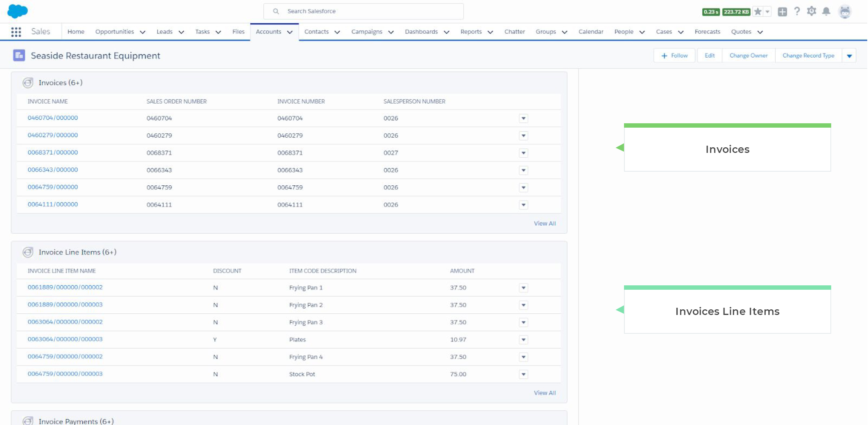The height and width of the screenshot is (425, 868).
Task: Open the user avatar profile menu
Action: point(845,11)
